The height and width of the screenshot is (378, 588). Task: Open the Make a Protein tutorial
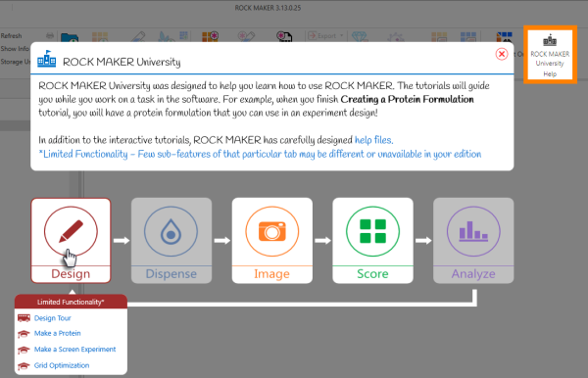point(58,333)
